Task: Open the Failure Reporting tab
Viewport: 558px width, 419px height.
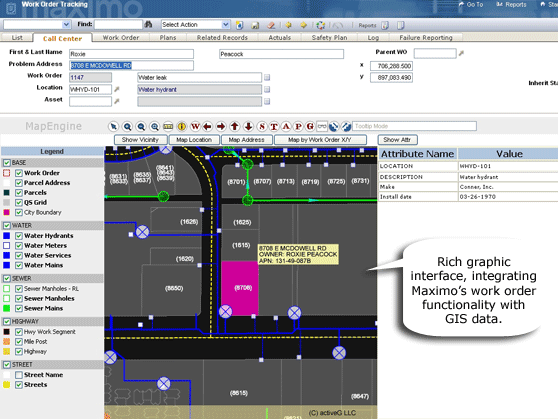Action: 426,38
